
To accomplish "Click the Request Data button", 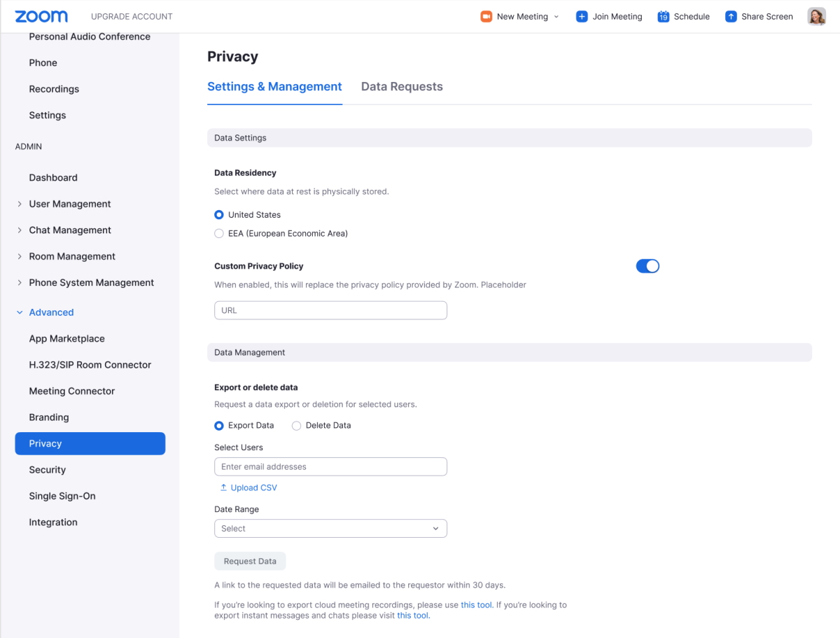I will [250, 561].
